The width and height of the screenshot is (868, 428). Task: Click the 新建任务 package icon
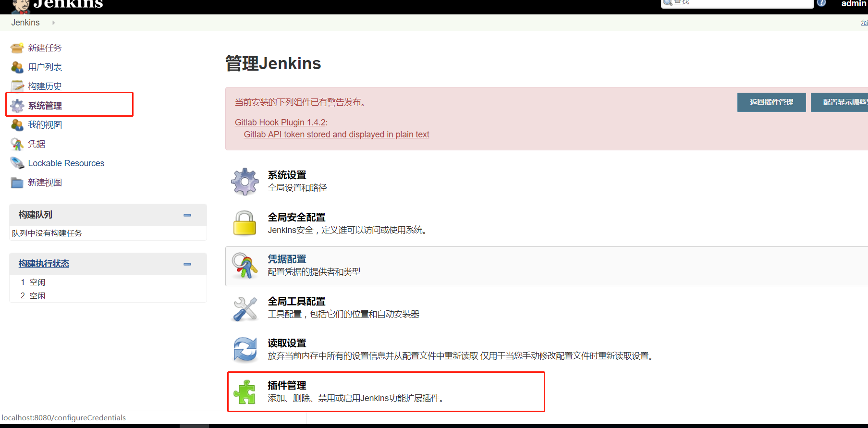[17, 48]
